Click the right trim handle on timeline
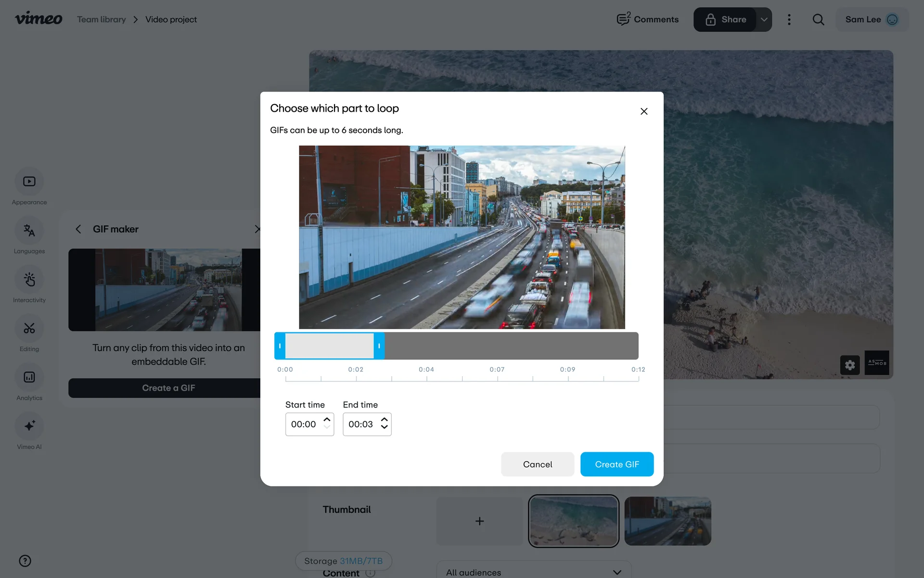The image size is (924, 578). 379,346
